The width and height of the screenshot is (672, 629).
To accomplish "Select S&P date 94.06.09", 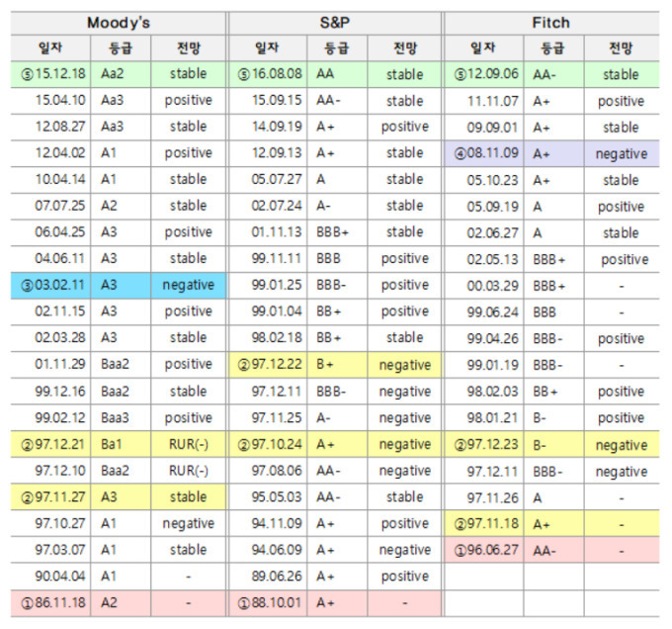I will [x=277, y=550].
